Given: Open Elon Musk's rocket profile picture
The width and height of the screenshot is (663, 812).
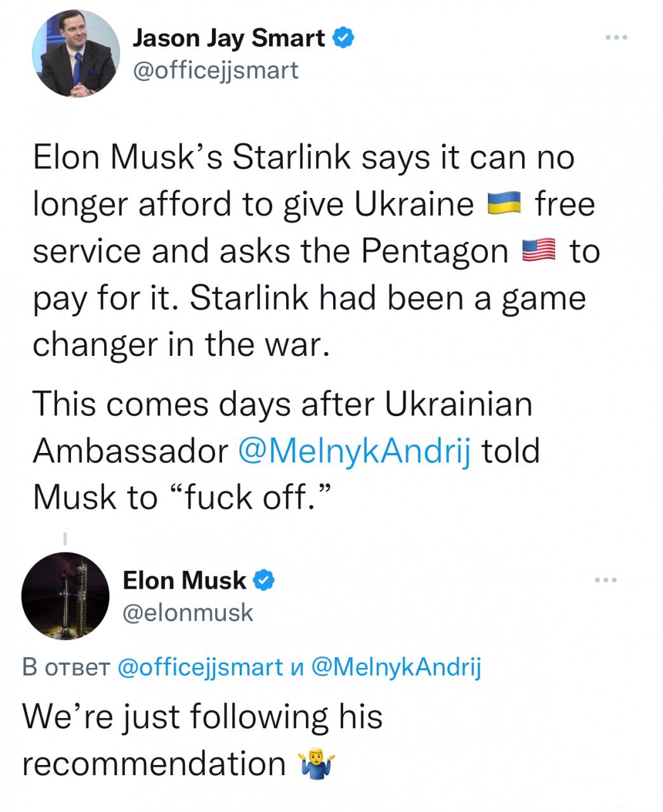Looking at the screenshot, I should 65,596.
